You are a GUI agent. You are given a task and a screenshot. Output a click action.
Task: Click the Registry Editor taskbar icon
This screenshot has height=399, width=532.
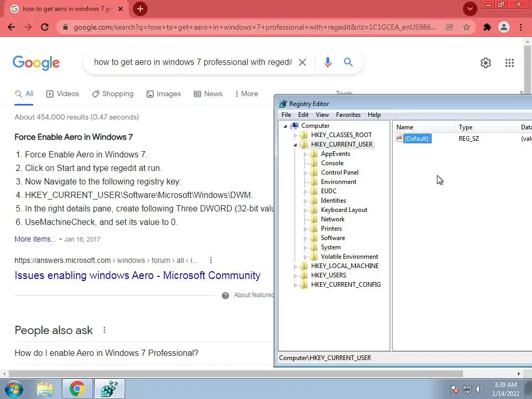[x=109, y=389]
